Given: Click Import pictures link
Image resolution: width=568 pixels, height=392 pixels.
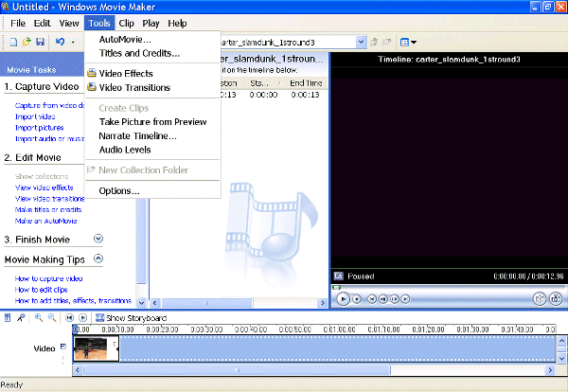Looking at the screenshot, I should pos(39,128).
